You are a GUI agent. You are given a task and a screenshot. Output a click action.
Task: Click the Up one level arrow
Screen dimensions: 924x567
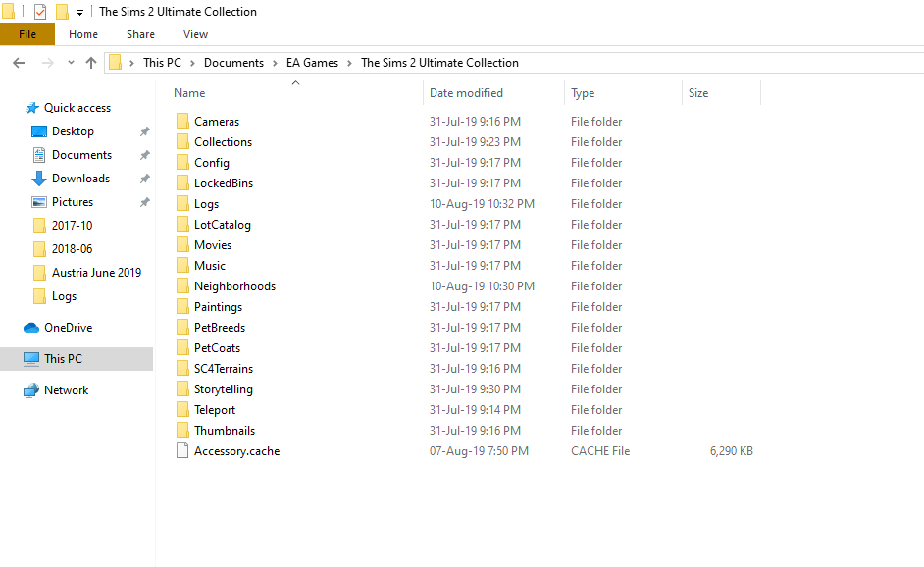[x=91, y=63]
